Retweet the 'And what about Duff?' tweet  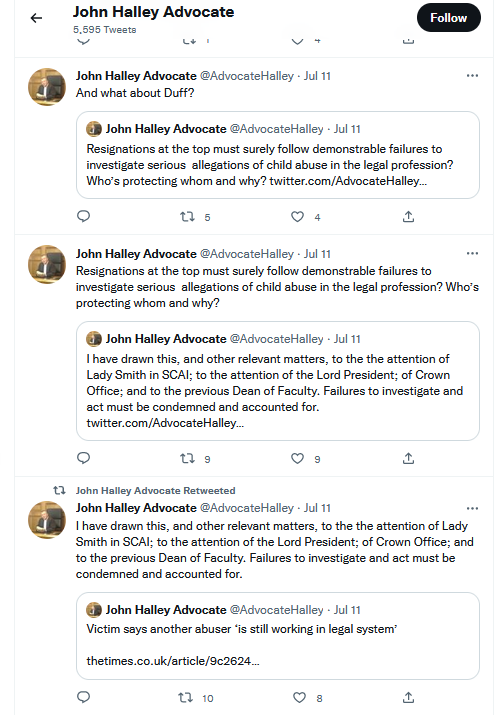(x=187, y=217)
